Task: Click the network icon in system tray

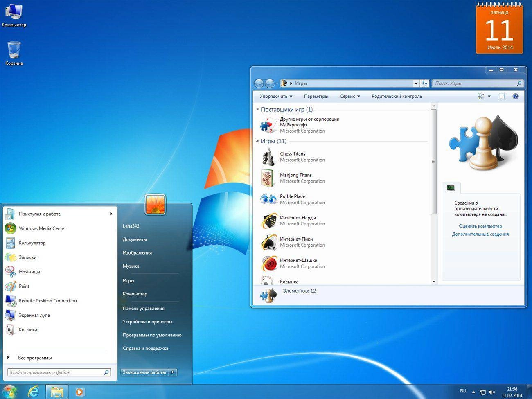Action: point(483,392)
